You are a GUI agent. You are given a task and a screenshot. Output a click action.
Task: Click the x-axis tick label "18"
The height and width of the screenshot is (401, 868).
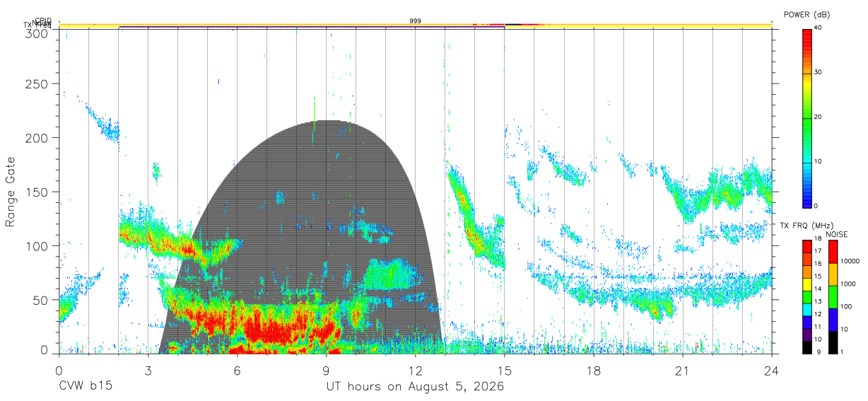pyautogui.click(x=594, y=371)
